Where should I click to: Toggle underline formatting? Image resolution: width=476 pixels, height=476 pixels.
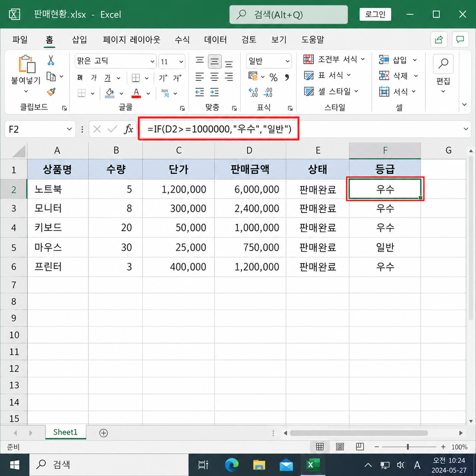[107, 78]
